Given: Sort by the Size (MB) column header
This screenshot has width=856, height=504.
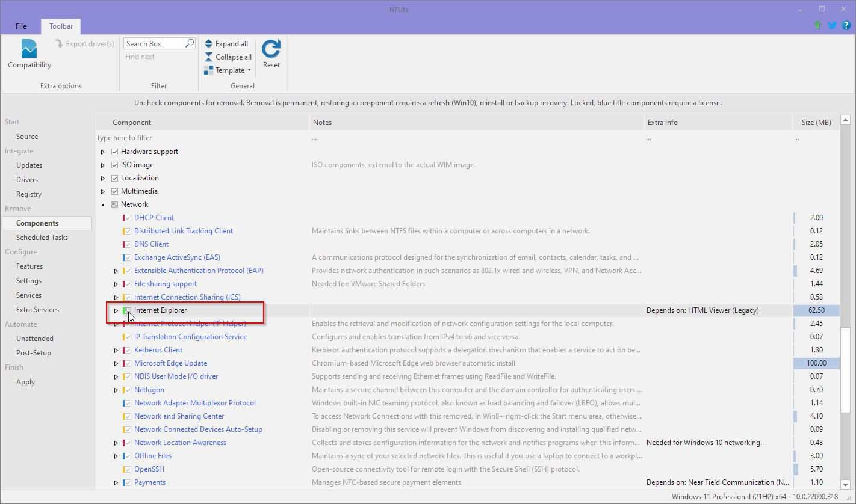Looking at the screenshot, I should [x=816, y=122].
